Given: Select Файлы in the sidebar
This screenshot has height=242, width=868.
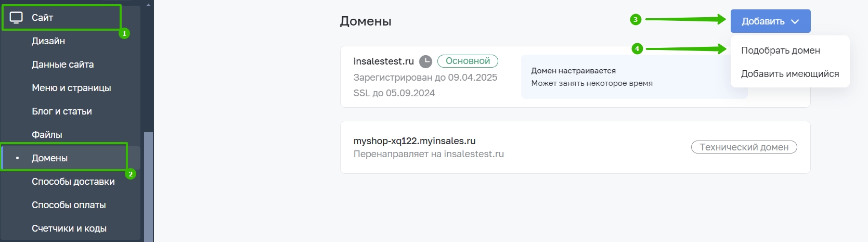Looking at the screenshot, I should (x=47, y=135).
